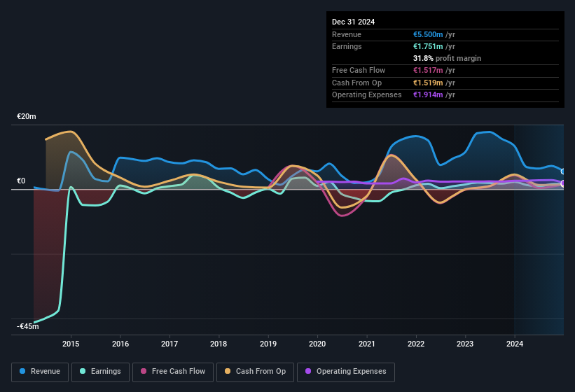The height and width of the screenshot is (392, 575).
Task: Toggle the Free Cash Flow legend button
Action: [173, 372]
